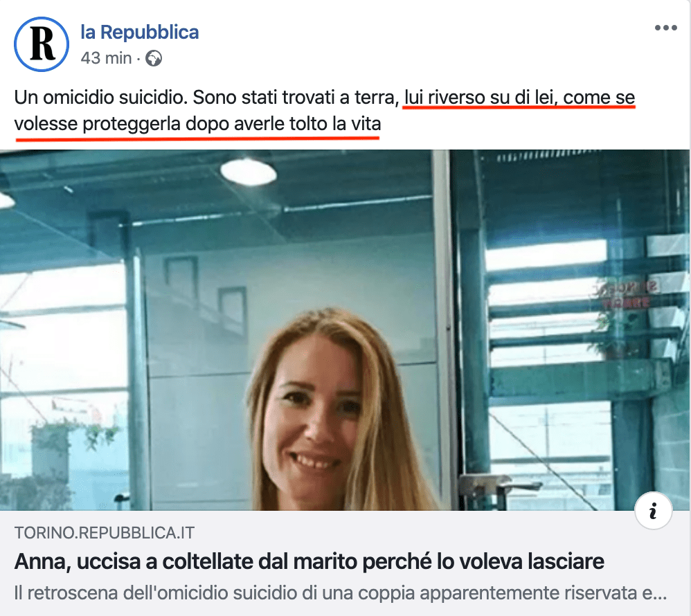The height and width of the screenshot is (616, 691).
Task: Open the article preview photo of smiling woman
Action: click(x=345, y=330)
